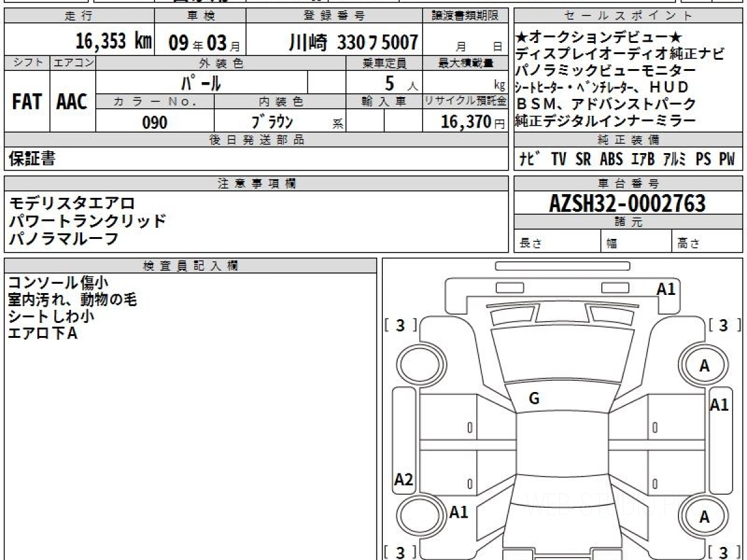Screen dimensions: 747x560
Task: Click the 保証書 entry
Action: [32, 159]
